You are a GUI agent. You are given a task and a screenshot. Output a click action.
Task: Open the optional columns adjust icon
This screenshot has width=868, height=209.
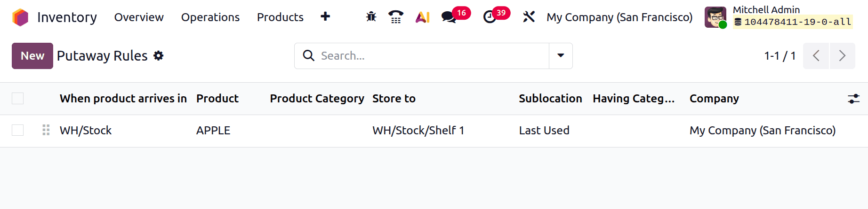point(853,99)
